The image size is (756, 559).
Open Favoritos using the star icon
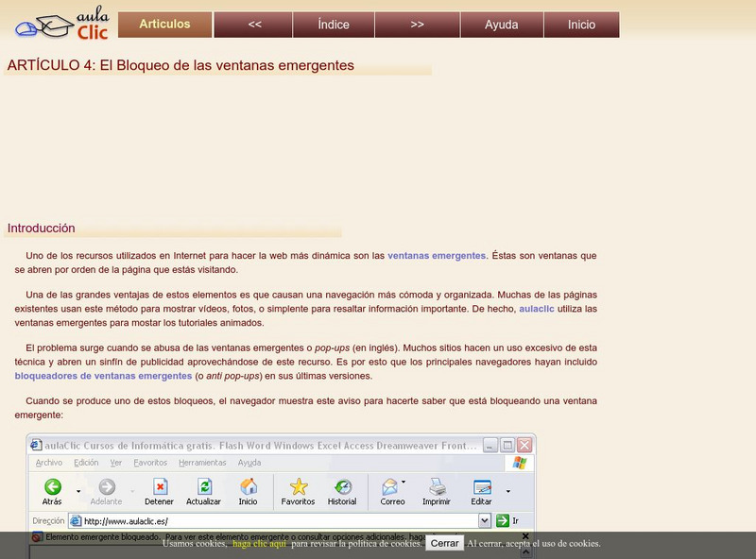point(299,485)
